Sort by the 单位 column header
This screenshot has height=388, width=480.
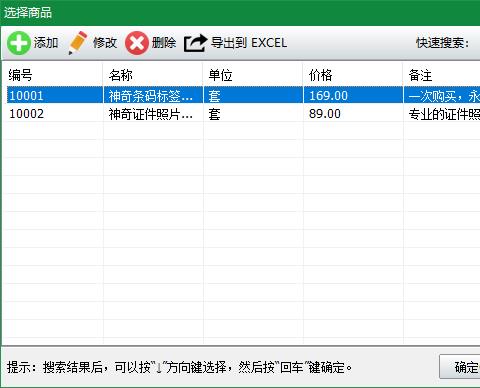pos(253,75)
